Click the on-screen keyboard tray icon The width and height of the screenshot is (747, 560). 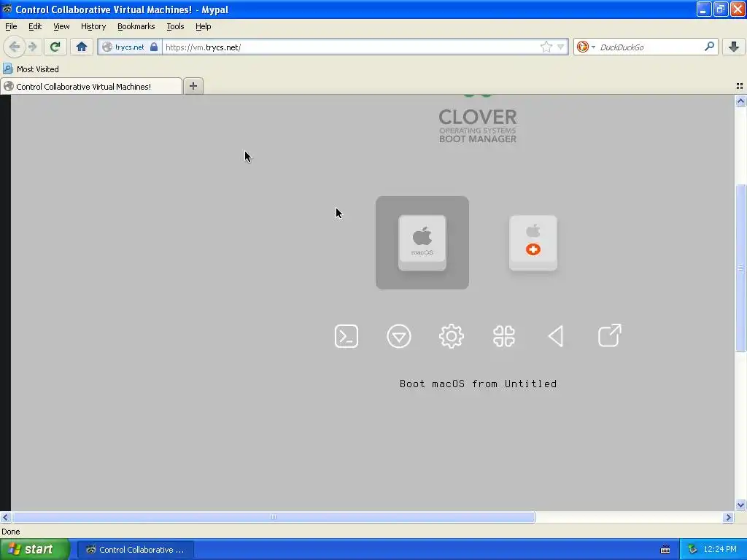click(x=665, y=550)
